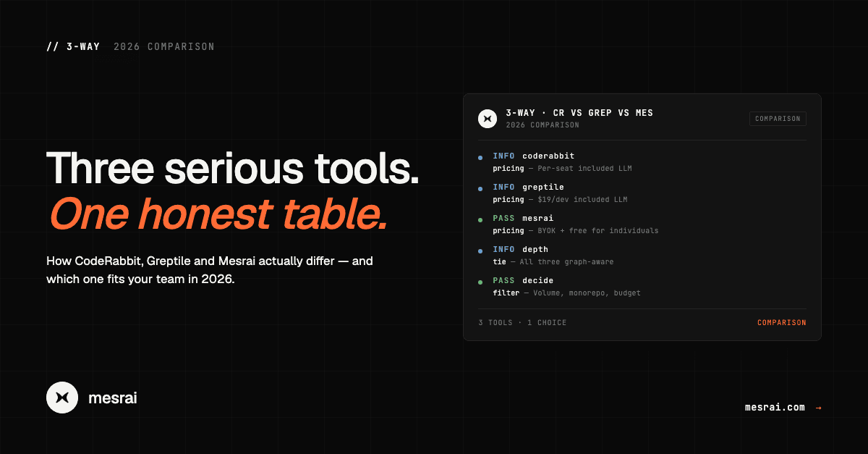The height and width of the screenshot is (454, 868).
Task: Click the orange arrow beside mesrai.com
Action: point(818,408)
